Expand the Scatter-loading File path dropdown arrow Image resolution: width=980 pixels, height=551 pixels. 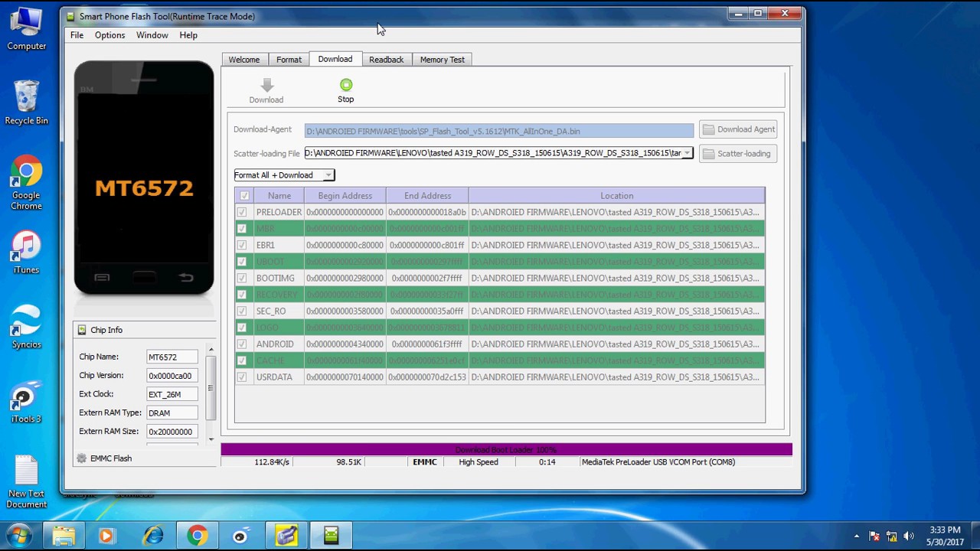[x=688, y=153]
